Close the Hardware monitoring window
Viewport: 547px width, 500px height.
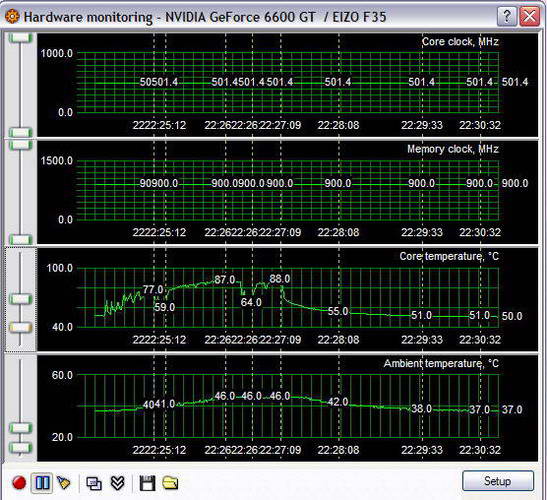[530, 16]
